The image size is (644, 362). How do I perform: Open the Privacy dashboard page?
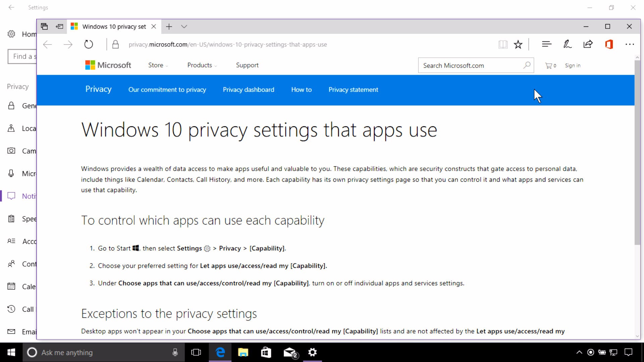coord(249,90)
